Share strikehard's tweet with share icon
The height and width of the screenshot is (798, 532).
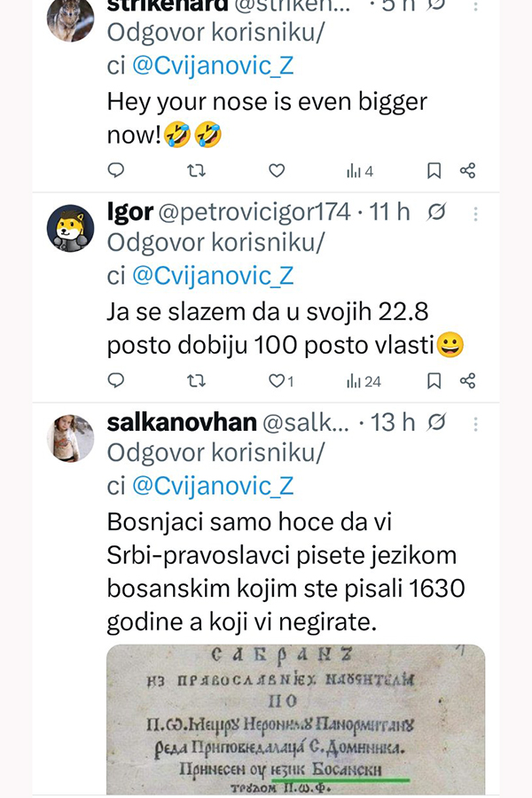tap(468, 170)
